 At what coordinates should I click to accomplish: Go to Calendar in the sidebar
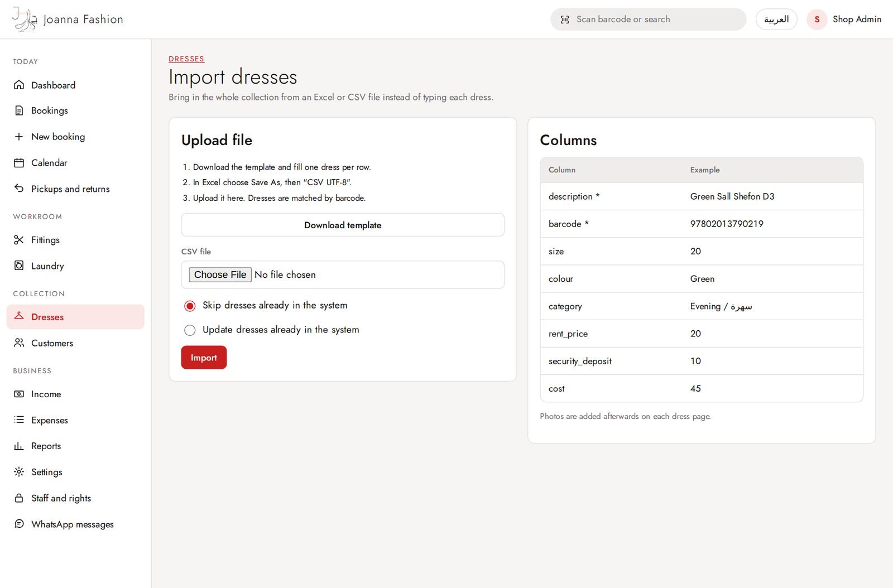[x=75, y=163]
